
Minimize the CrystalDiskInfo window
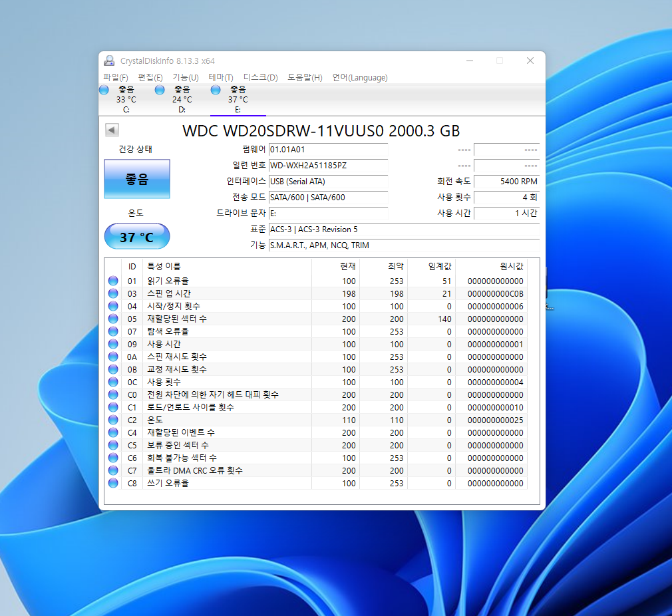point(470,61)
